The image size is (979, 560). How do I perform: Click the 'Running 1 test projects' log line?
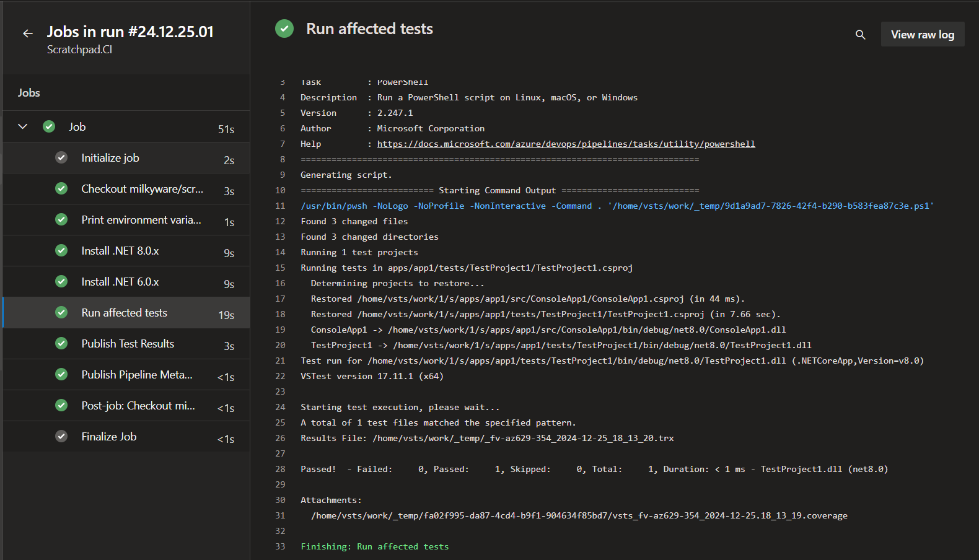[x=359, y=252]
